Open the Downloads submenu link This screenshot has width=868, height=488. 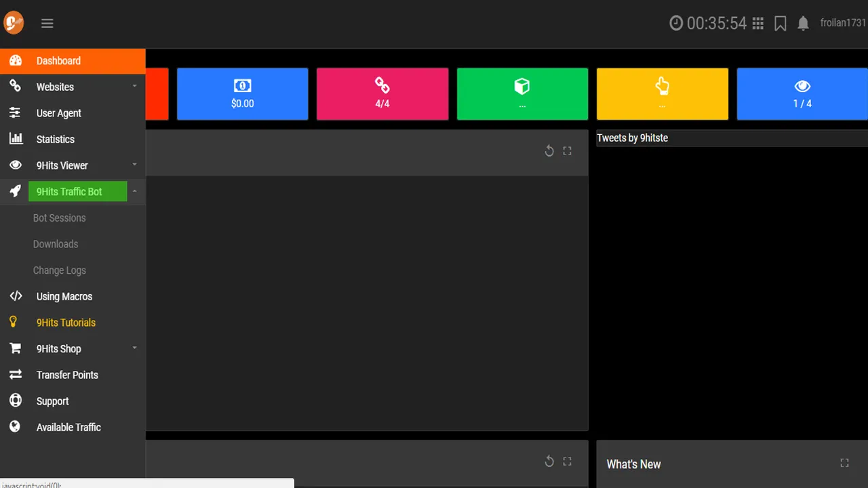pos(56,244)
